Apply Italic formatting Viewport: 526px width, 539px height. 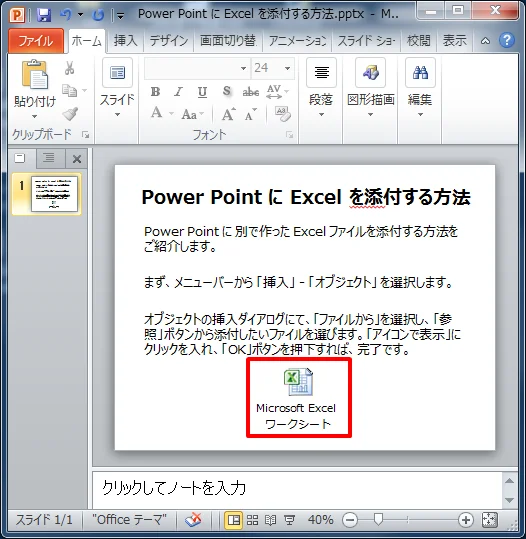[x=178, y=91]
